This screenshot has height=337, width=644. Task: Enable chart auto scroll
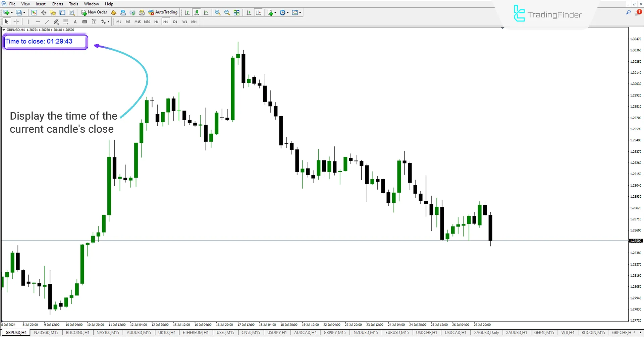coord(249,12)
